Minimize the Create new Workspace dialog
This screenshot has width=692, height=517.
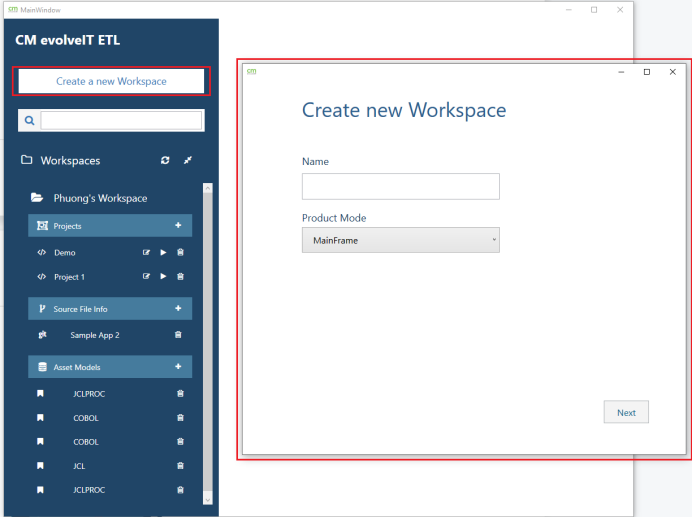[621, 72]
